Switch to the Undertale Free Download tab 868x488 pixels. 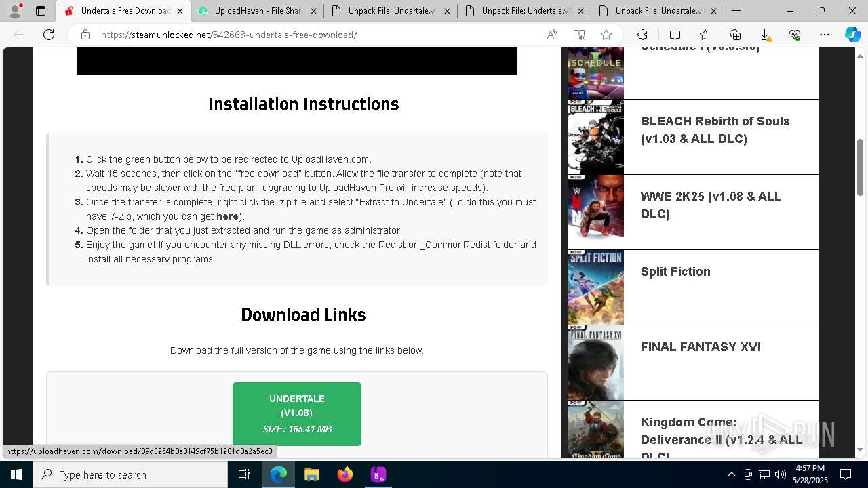(122, 11)
